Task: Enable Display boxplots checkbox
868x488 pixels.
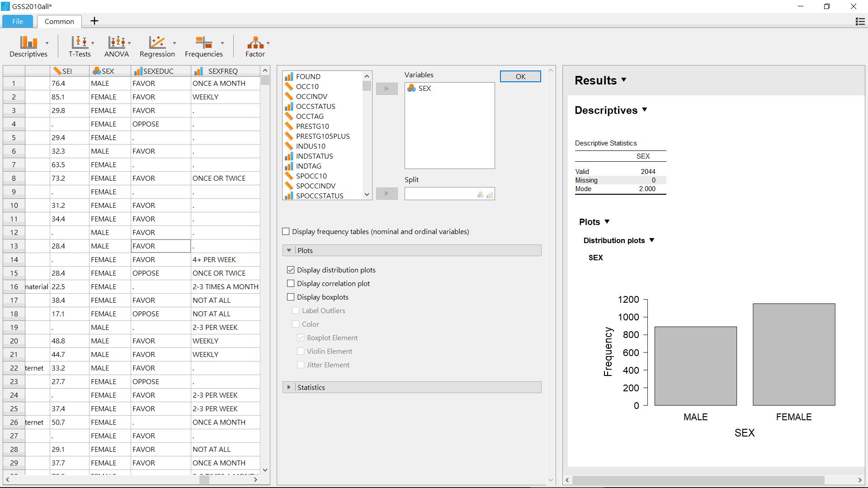Action: 290,297
